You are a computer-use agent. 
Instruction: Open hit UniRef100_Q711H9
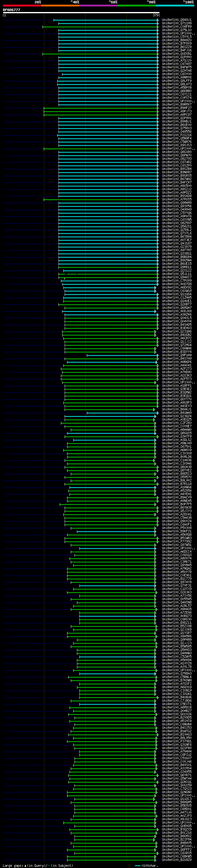click(176, 23)
